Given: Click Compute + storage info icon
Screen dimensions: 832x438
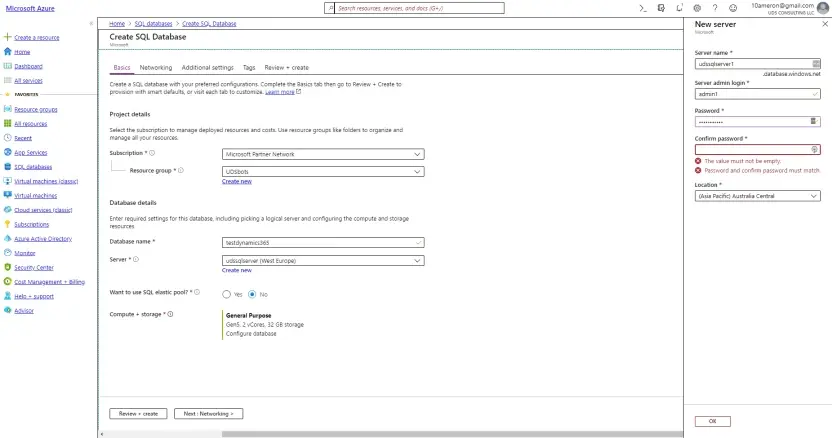Looking at the screenshot, I should (x=170, y=314).
